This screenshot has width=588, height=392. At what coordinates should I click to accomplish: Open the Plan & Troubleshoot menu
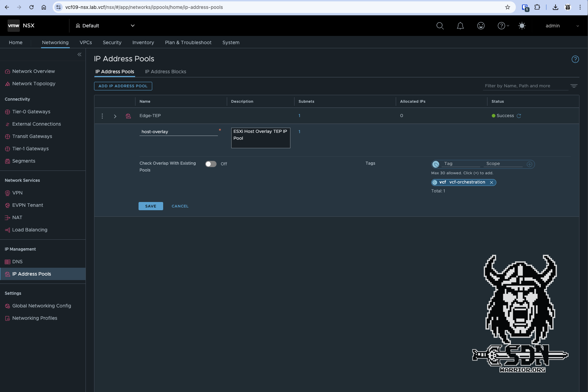tap(188, 42)
